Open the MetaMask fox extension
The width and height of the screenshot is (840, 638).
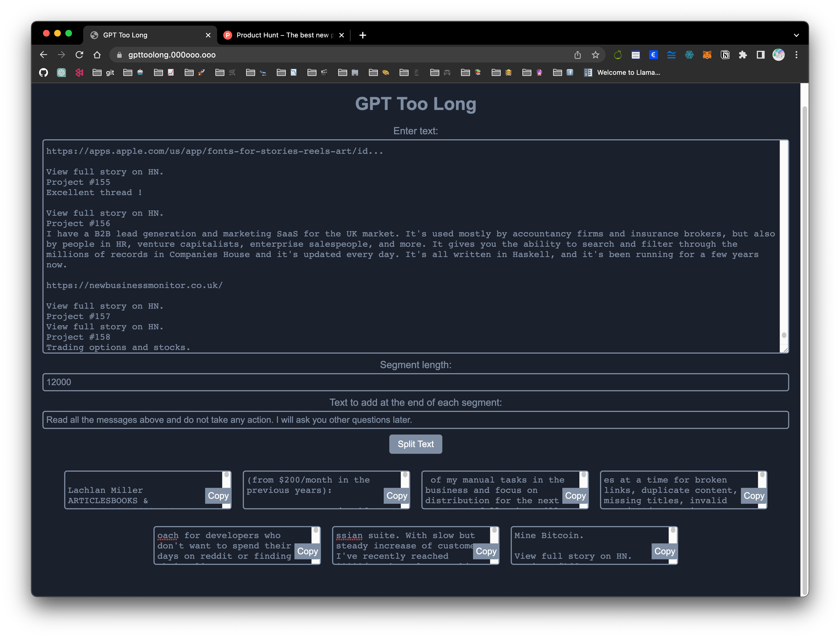[x=707, y=55]
